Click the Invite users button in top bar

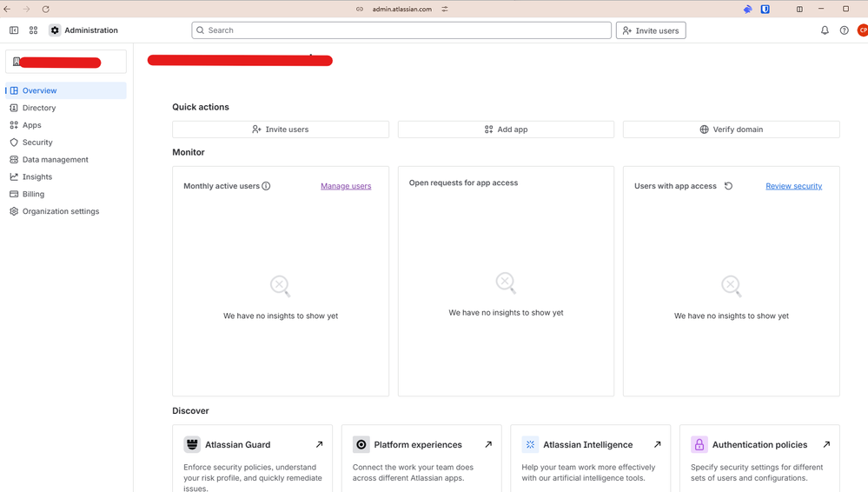[x=651, y=30]
